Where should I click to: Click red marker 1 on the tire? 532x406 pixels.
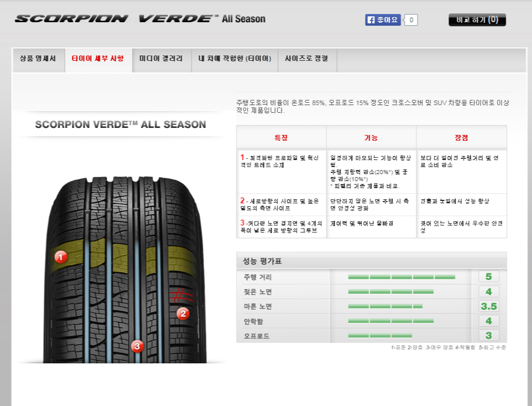(61, 256)
